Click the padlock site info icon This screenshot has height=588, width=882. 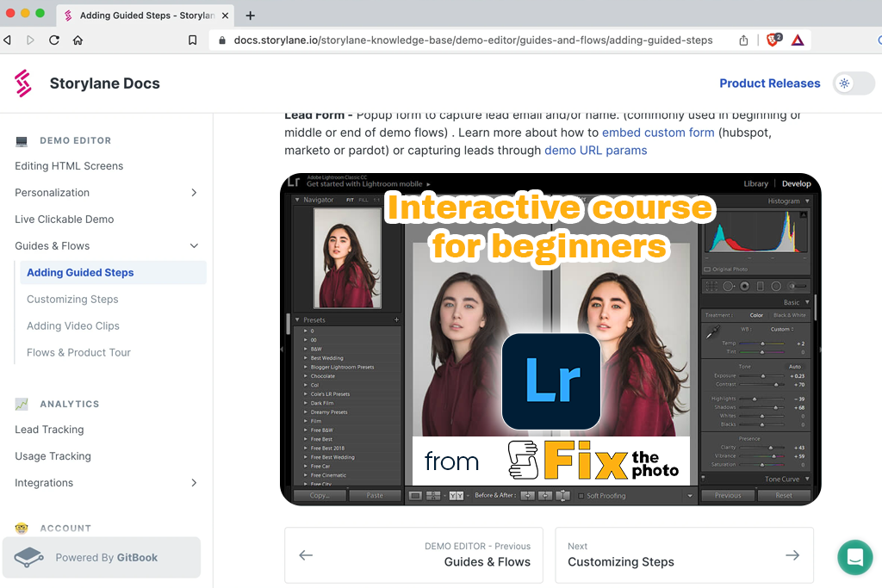tap(222, 40)
